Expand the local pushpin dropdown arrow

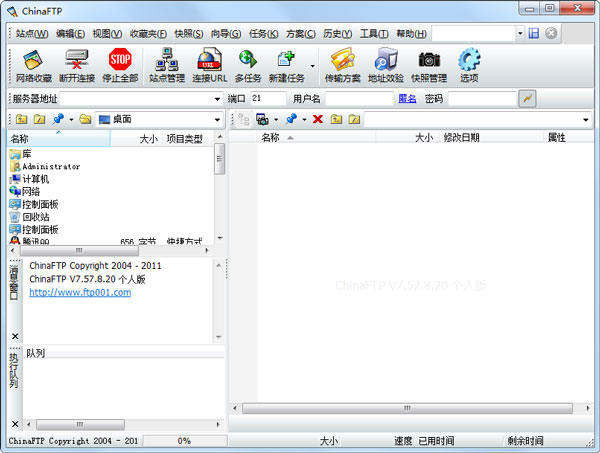pyautogui.click(x=71, y=120)
